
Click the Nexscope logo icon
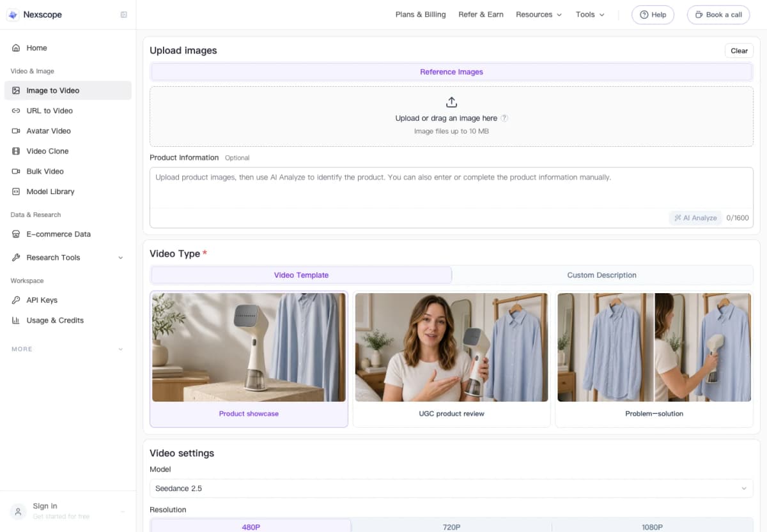pyautogui.click(x=12, y=15)
